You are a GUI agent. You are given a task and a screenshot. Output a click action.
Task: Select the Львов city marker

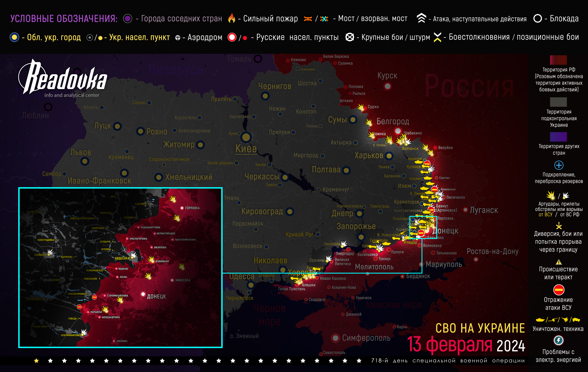(85, 161)
